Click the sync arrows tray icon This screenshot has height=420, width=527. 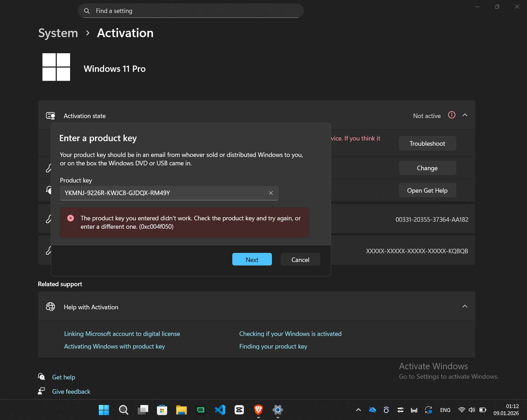click(x=428, y=410)
